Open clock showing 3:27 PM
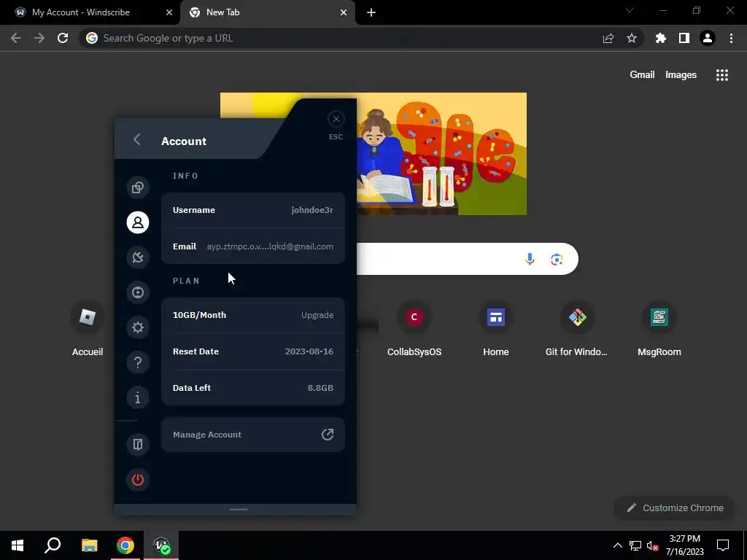This screenshot has width=747, height=560. tap(684, 545)
